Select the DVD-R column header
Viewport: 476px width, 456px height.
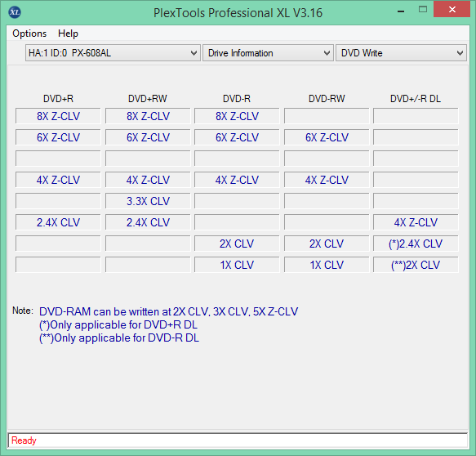pos(237,98)
